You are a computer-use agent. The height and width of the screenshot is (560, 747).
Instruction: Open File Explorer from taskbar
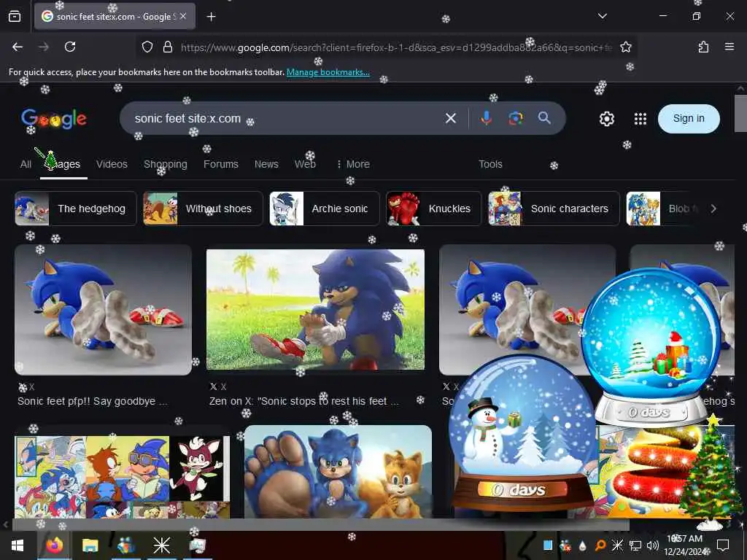pyautogui.click(x=90, y=545)
